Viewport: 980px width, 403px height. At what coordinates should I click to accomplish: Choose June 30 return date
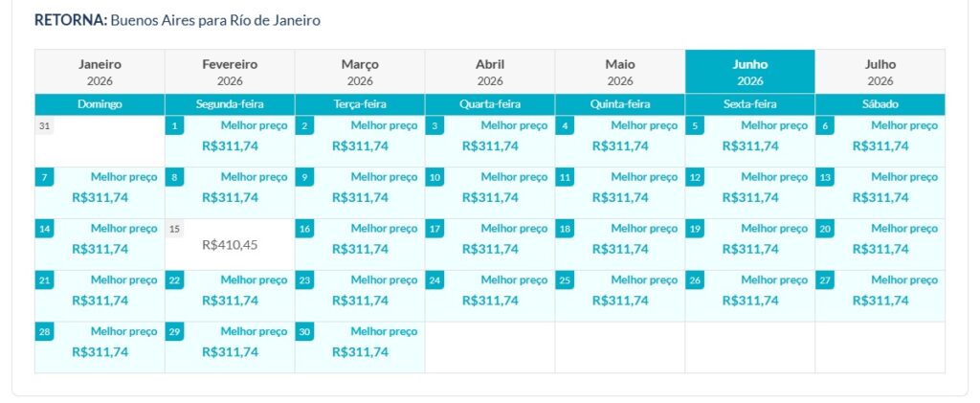pyautogui.click(x=360, y=347)
